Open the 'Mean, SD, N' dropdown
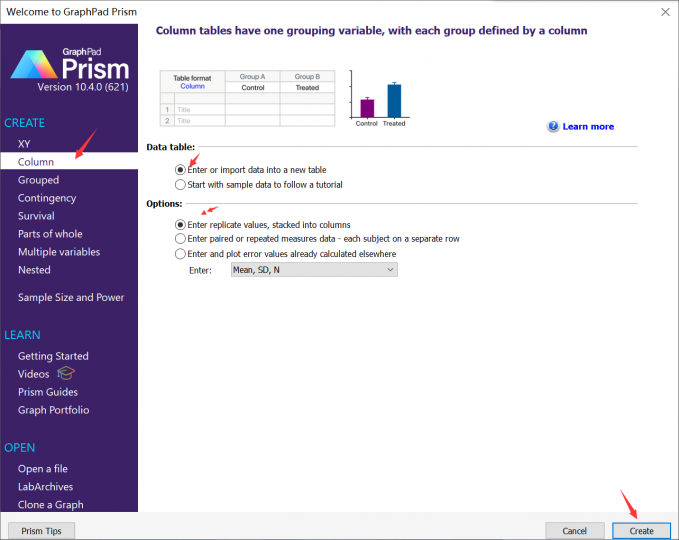Viewport: 679px width, 540px height. [x=314, y=270]
